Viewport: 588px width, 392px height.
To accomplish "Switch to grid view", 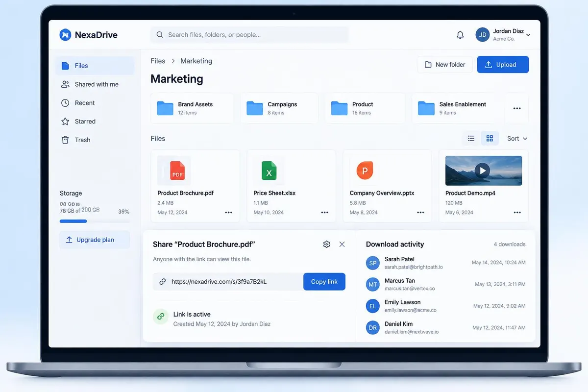I will coord(490,139).
